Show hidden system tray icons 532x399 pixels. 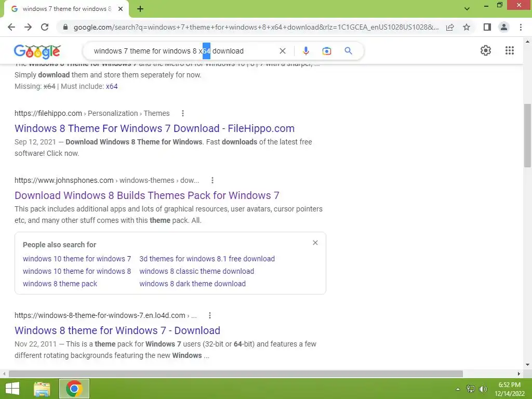click(458, 389)
